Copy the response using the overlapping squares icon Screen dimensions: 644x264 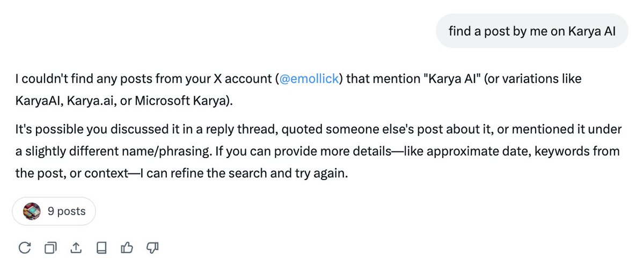click(50, 247)
